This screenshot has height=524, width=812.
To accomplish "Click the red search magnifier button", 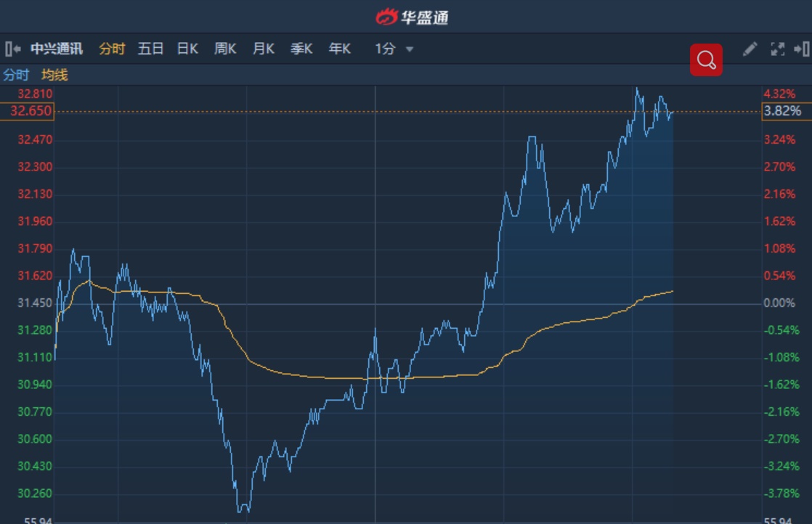I will [706, 60].
